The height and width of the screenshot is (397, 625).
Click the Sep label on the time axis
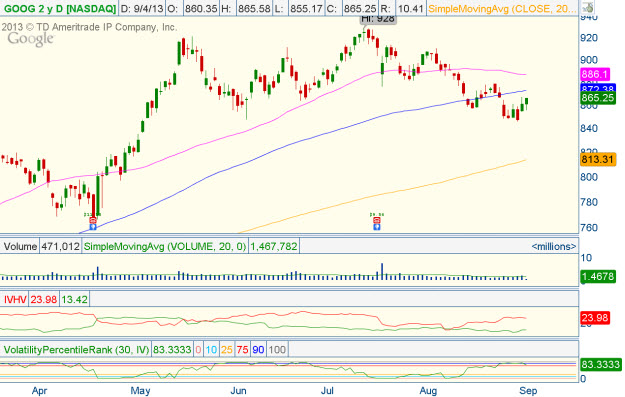pos(528,391)
